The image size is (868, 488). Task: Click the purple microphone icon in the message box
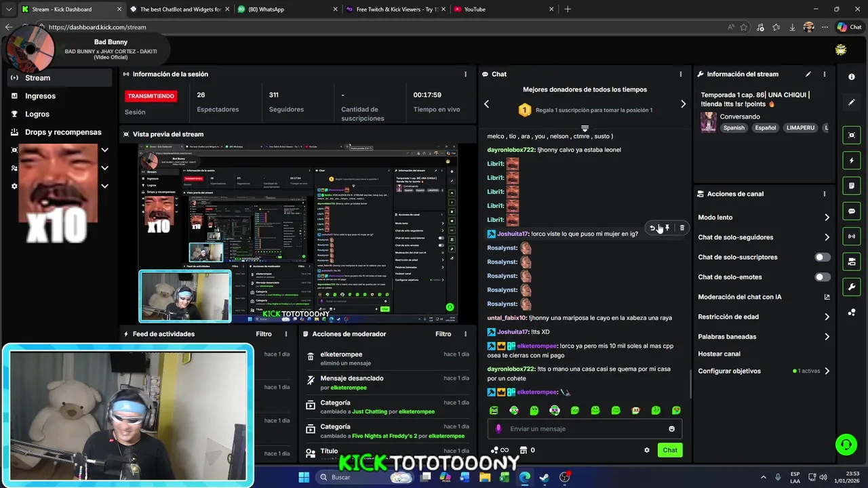click(498, 428)
